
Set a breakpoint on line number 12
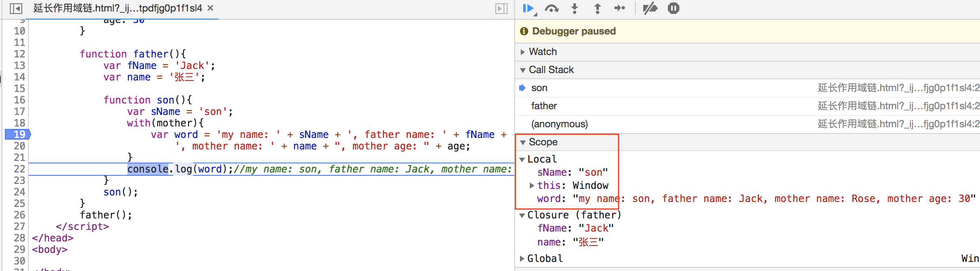tap(19, 54)
